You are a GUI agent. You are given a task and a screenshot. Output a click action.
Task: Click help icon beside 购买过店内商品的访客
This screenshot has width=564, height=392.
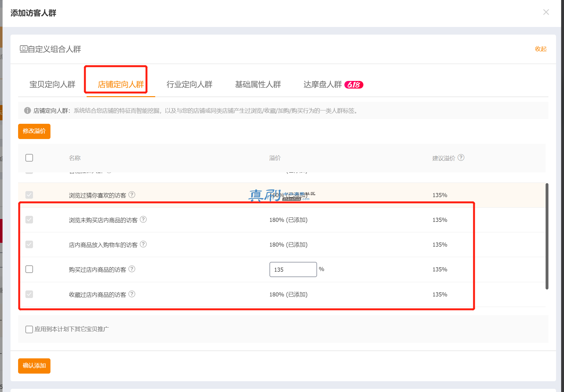click(132, 269)
